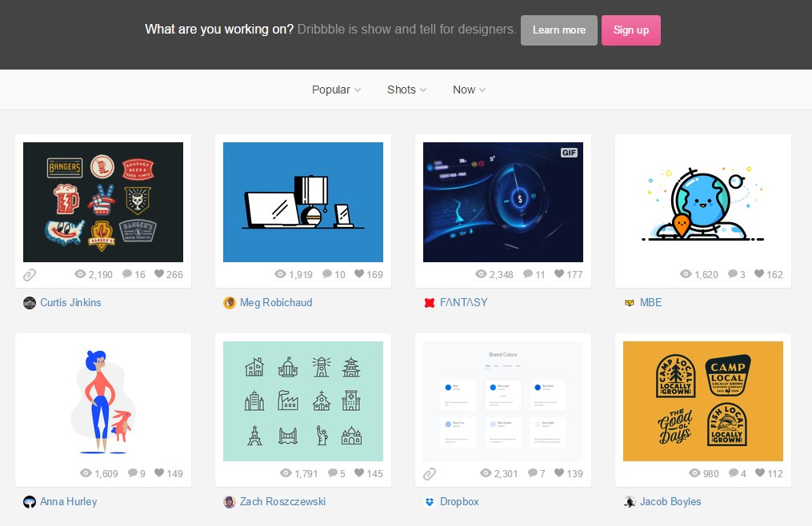Open the Camp Local badges shot
Image resolution: width=812 pixels, height=526 pixels.
702,401
